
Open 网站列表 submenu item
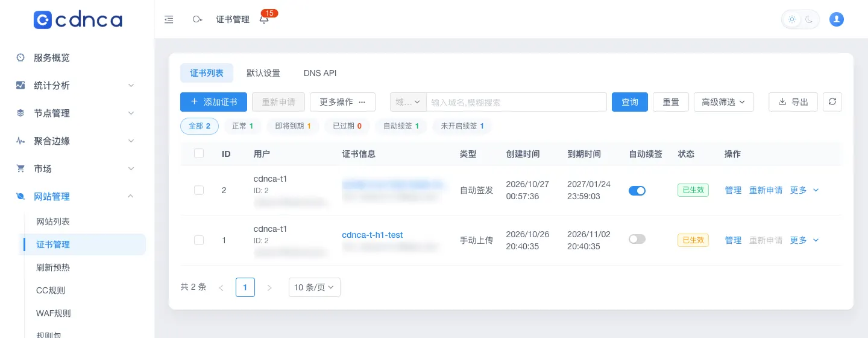click(x=84, y=222)
